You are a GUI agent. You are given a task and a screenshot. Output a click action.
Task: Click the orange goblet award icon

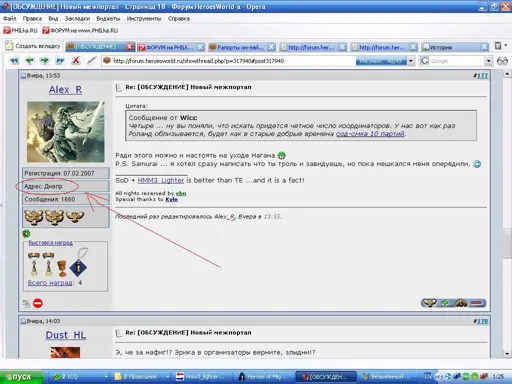click(x=62, y=268)
